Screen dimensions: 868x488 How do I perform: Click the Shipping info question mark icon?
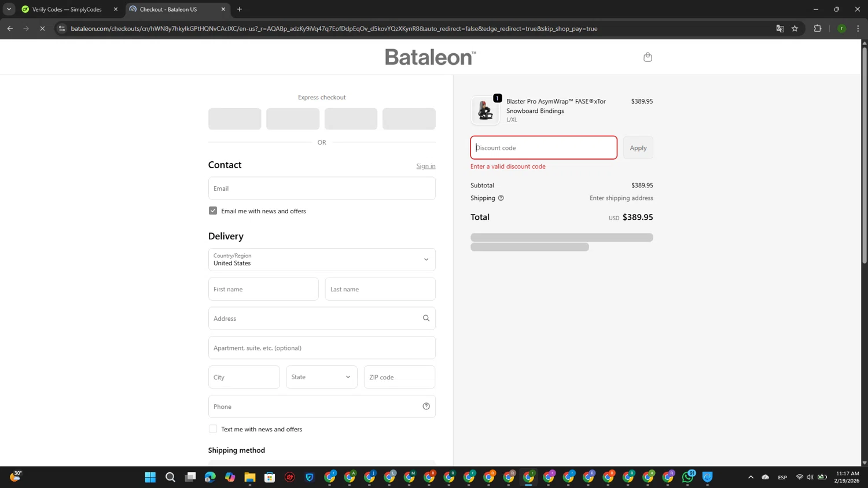coord(501,198)
